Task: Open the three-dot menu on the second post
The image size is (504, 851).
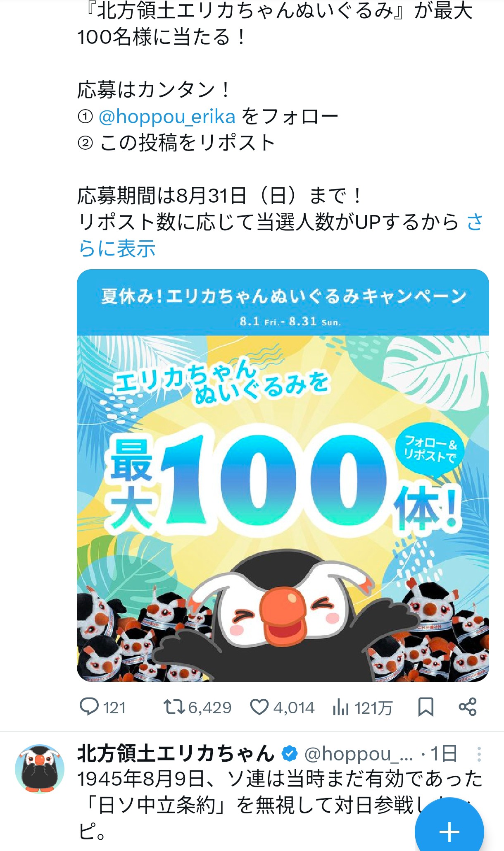Action: click(479, 754)
